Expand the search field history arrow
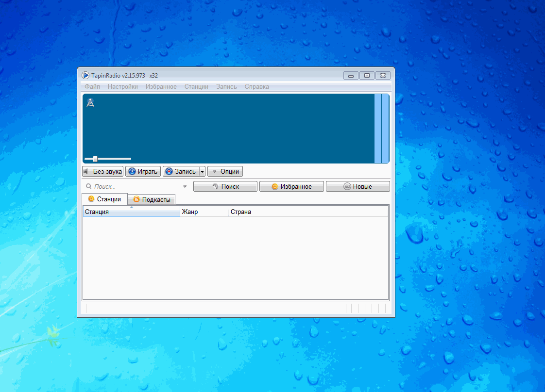Screen dimensions: 545x392 coord(185,186)
